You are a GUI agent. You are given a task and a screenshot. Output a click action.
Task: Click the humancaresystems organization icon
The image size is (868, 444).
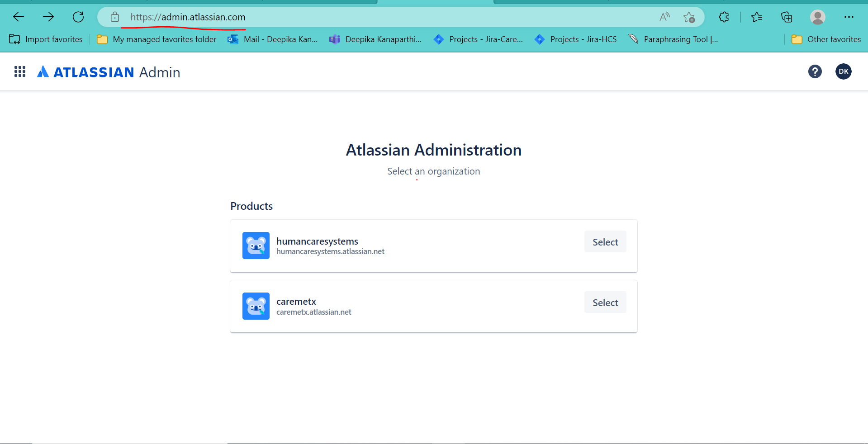[256, 246]
